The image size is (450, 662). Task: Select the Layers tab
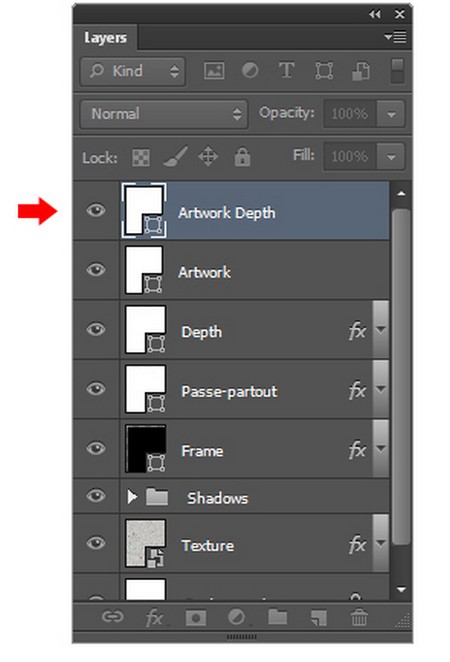(x=105, y=38)
